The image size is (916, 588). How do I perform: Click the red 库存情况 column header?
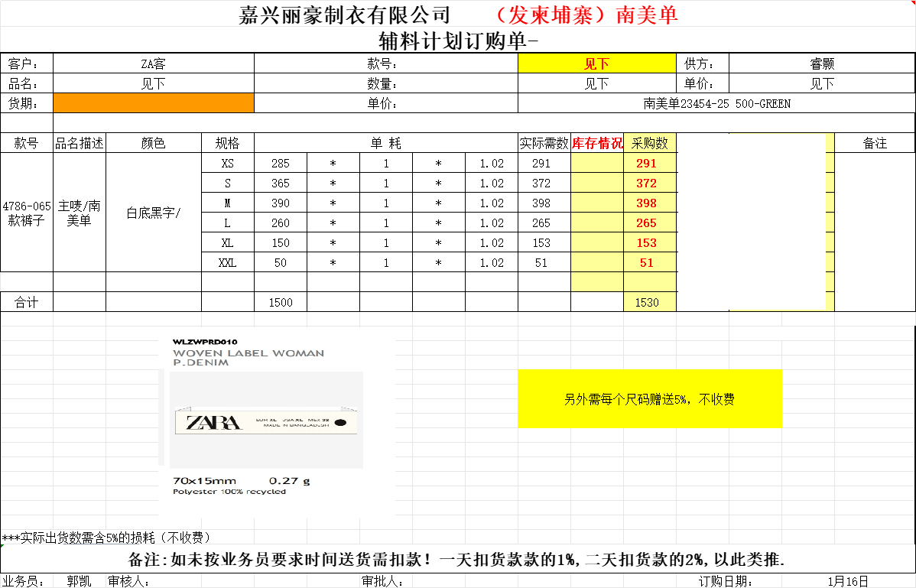click(x=597, y=143)
